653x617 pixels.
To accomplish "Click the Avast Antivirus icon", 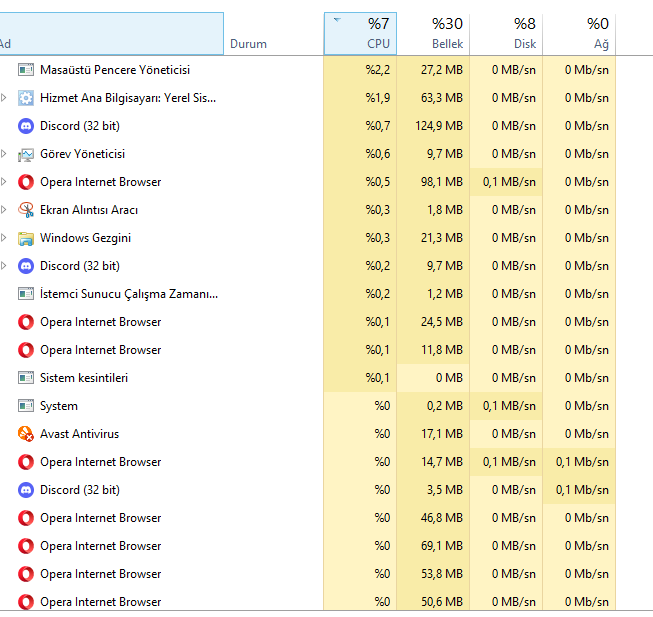I will point(26,434).
